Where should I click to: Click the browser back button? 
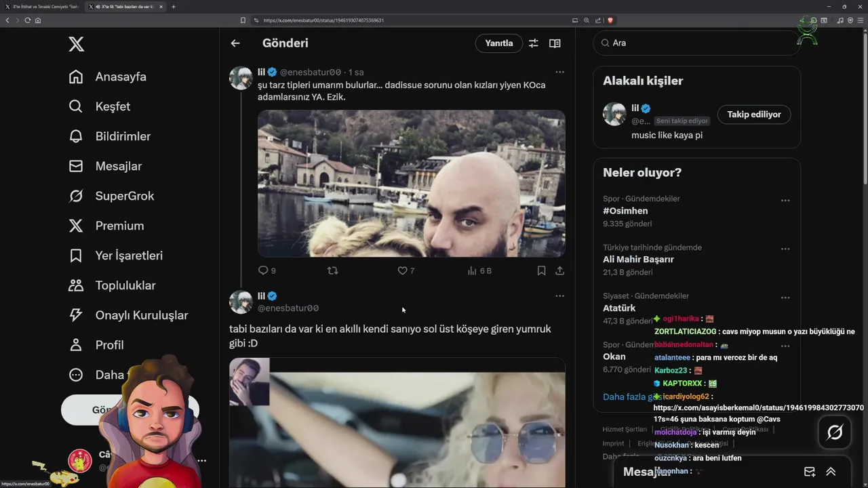coord(7,20)
